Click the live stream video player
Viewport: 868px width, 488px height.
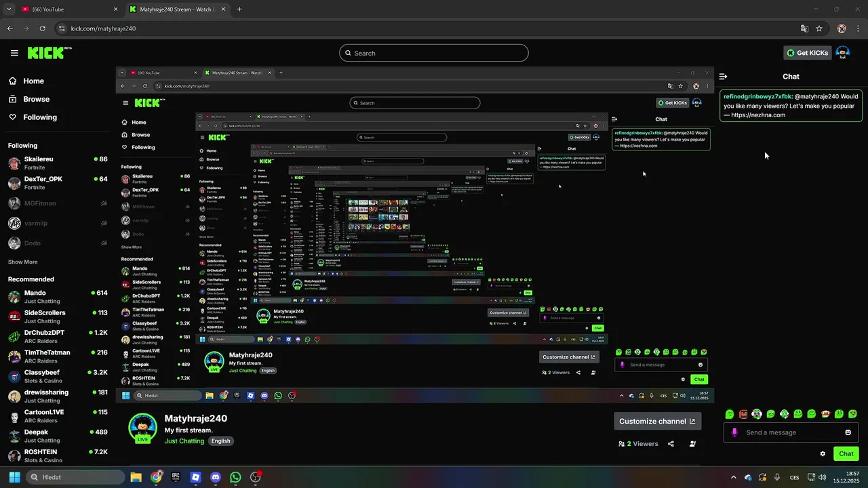coord(415,235)
